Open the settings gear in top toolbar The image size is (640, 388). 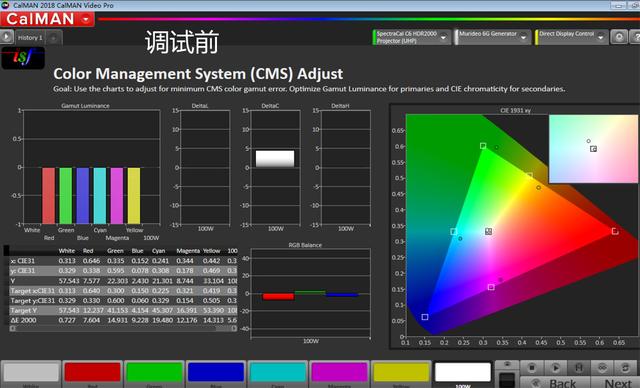pos(619,37)
